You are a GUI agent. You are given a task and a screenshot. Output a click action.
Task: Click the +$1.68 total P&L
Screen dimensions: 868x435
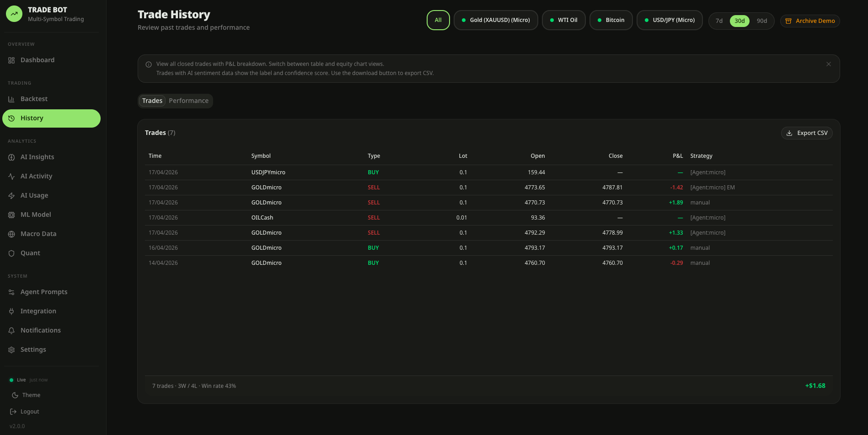point(815,386)
